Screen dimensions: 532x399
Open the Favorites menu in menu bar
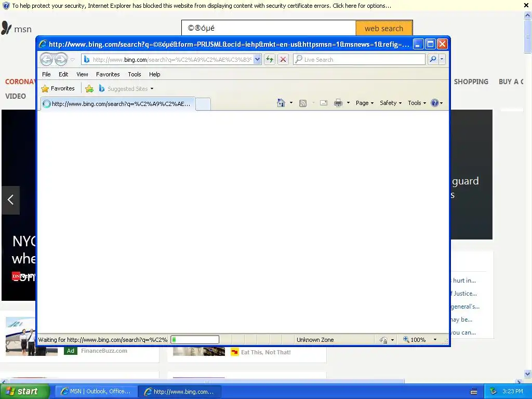click(x=108, y=74)
